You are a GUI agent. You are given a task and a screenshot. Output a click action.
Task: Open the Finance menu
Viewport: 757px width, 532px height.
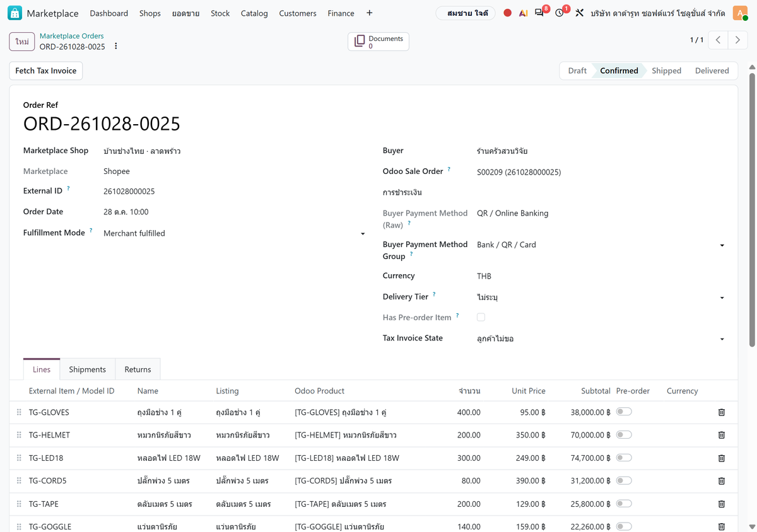pyautogui.click(x=341, y=13)
